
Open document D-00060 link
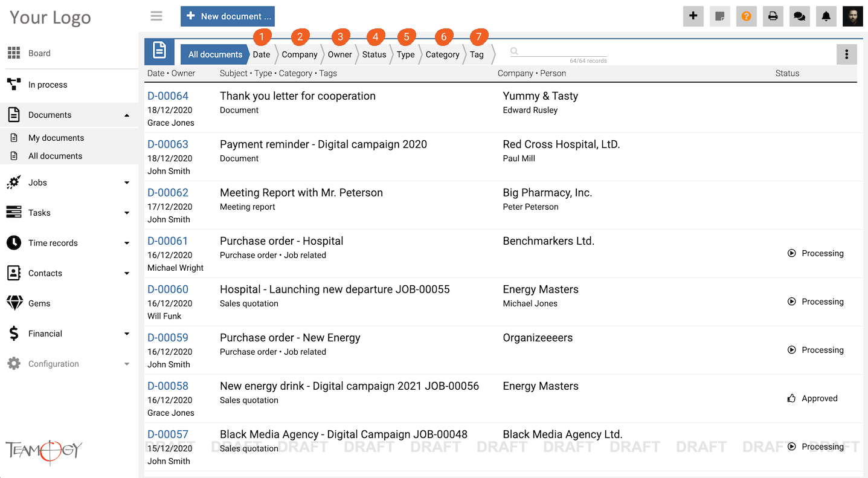pos(168,289)
